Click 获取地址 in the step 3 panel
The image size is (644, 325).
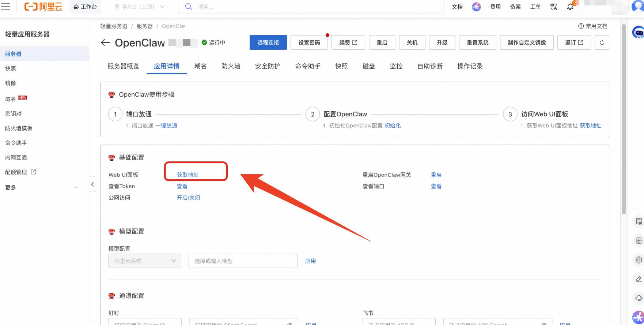591,126
